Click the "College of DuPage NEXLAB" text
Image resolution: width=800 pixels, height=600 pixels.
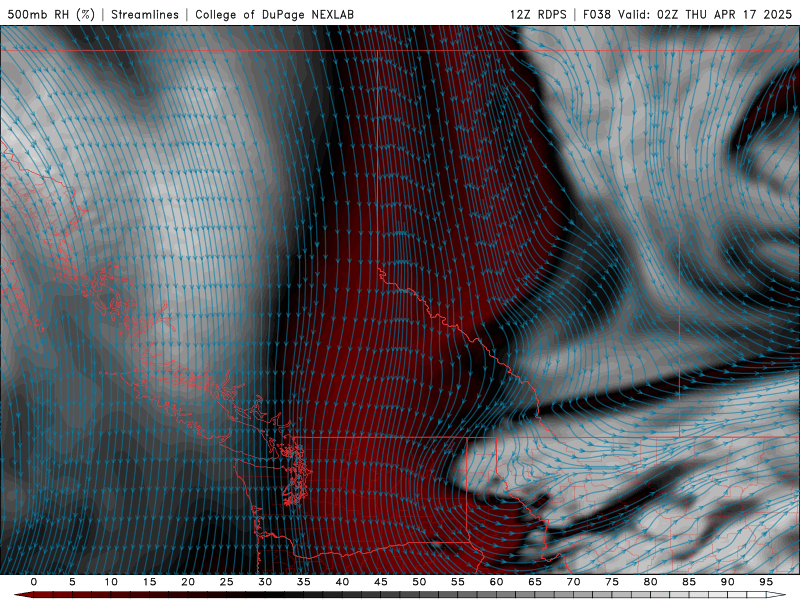[274, 14]
